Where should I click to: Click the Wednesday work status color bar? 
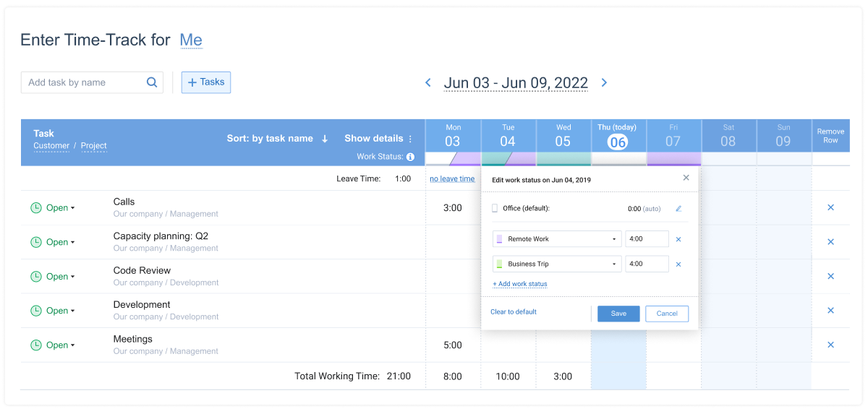[x=563, y=158]
